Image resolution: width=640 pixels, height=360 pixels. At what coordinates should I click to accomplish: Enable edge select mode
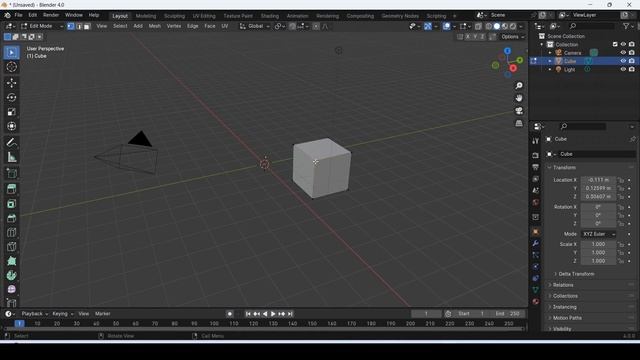[79, 26]
